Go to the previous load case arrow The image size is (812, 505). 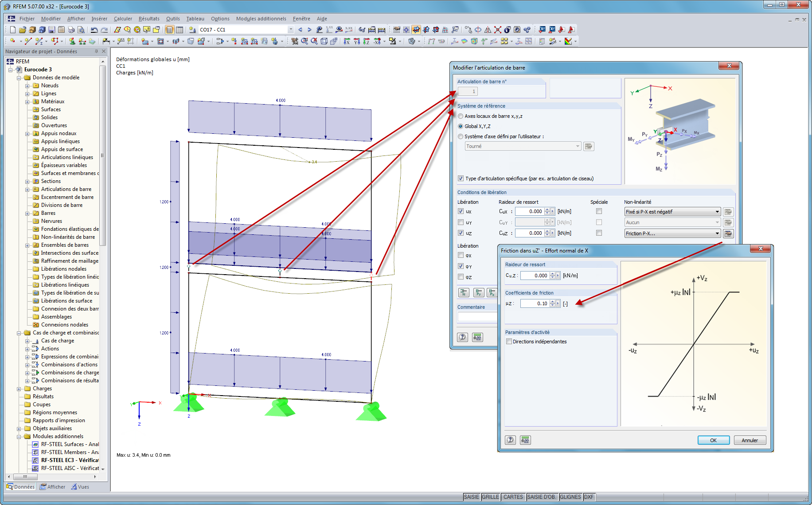[x=300, y=30]
